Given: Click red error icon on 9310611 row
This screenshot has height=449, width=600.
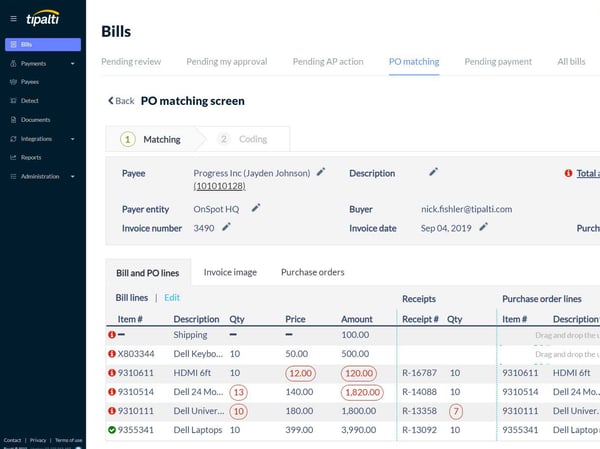Looking at the screenshot, I should click(x=112, y=373).
